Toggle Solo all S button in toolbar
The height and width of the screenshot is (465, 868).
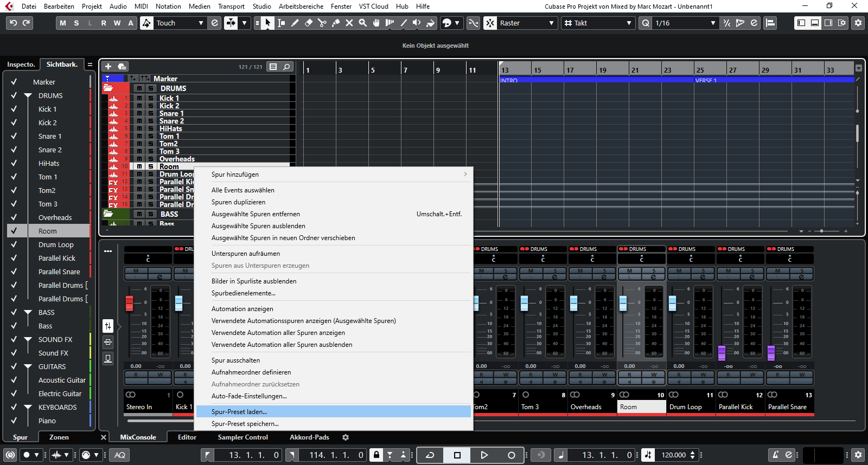coord(76,23)
